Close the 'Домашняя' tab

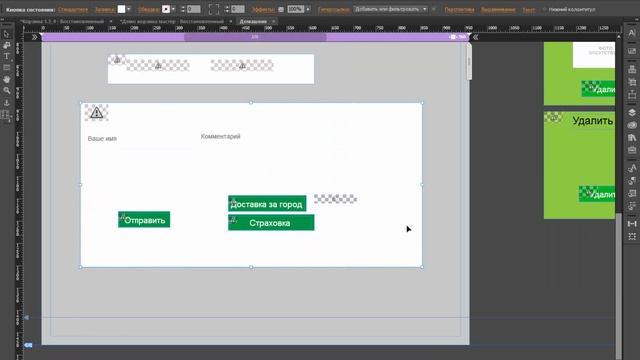click(273, 21)
